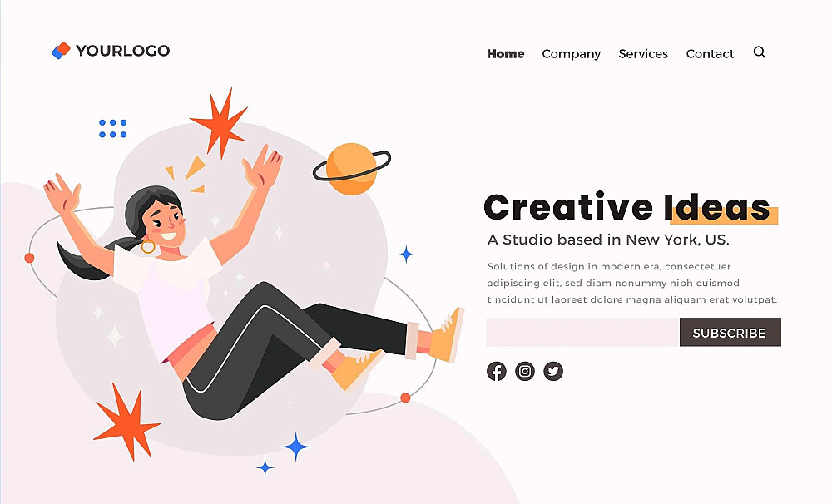Viewport: 832px width, 504px height.
Task: Click the YOURLOGO brand text
Action: [122, 51]
